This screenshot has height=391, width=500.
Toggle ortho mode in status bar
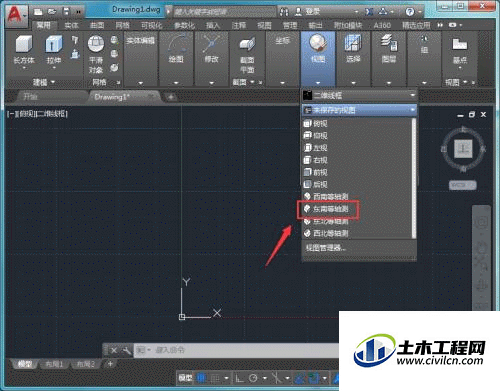(239, 378)
